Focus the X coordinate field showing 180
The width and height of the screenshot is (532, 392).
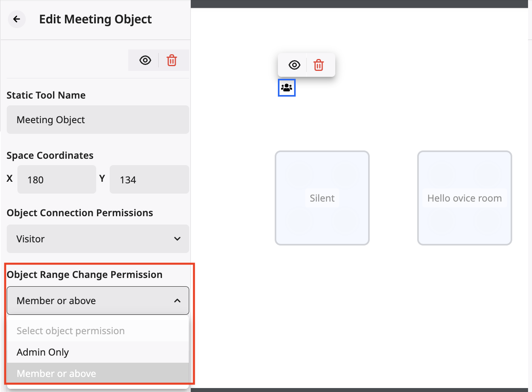(x=57, y=180)
